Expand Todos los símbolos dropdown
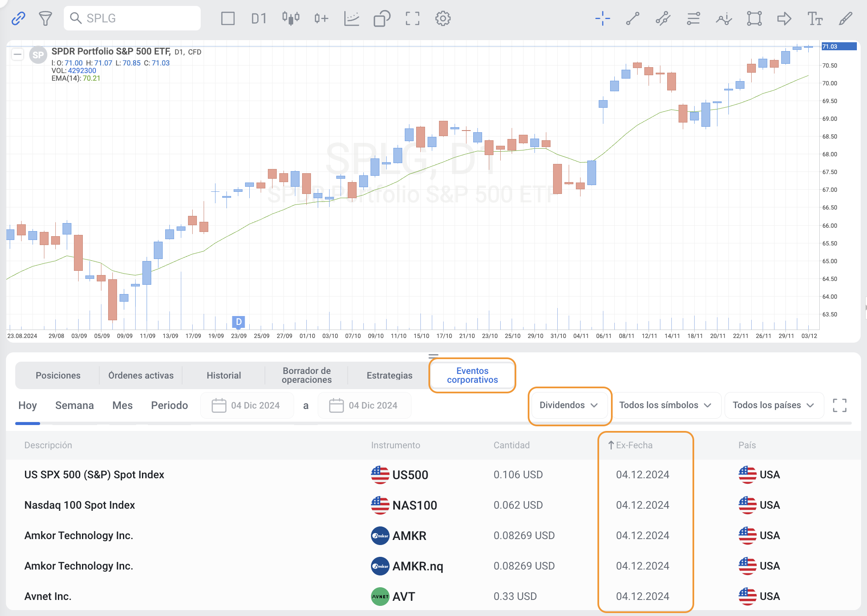 tap(665, 405)
